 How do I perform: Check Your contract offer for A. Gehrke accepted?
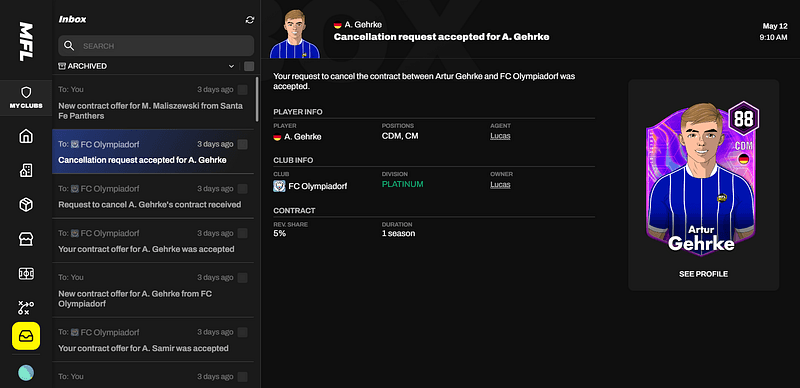click(243, 233)
